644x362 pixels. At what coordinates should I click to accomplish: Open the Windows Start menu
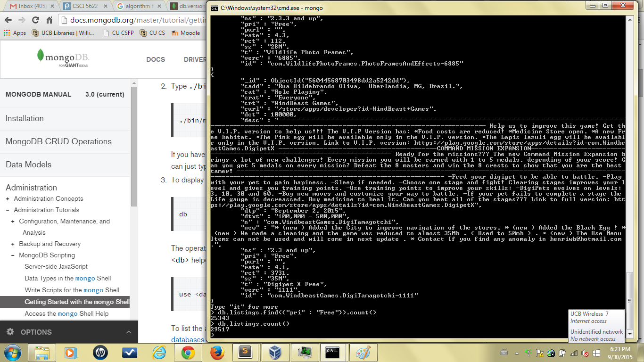[12, 352]
